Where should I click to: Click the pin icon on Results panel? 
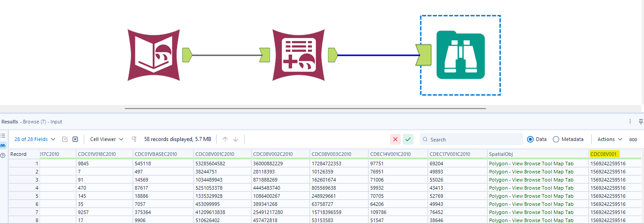tap(641, 122)
